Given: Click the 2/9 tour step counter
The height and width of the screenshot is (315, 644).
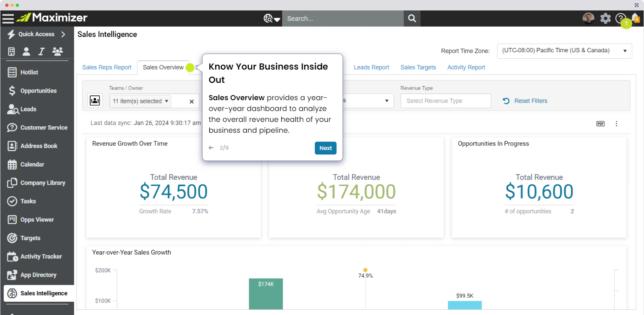Looking at the screenshot, I should point(224,148).
